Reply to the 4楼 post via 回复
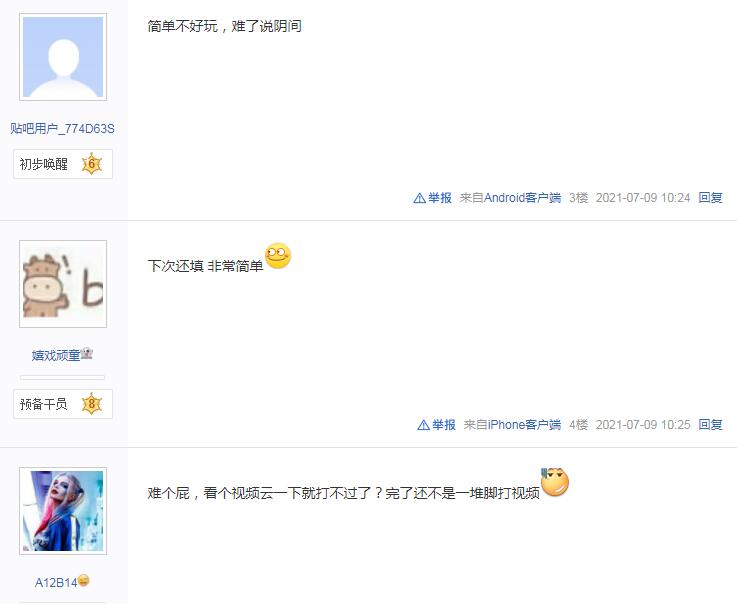737x604 pixels. click(x=710, y=425)
